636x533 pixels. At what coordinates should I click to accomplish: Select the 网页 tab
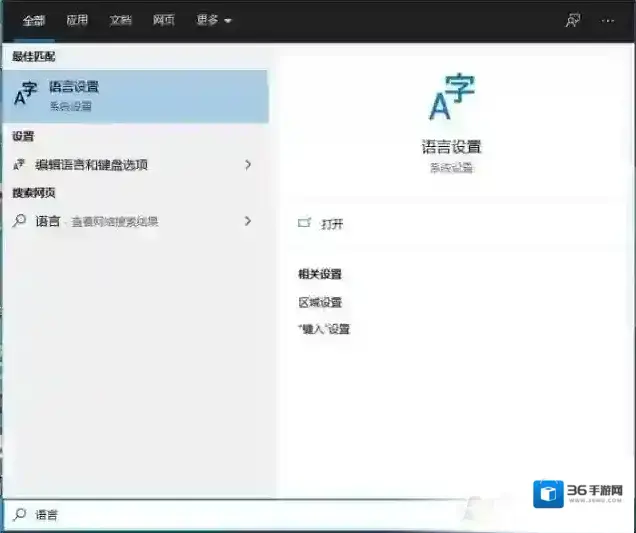[163, 20]
